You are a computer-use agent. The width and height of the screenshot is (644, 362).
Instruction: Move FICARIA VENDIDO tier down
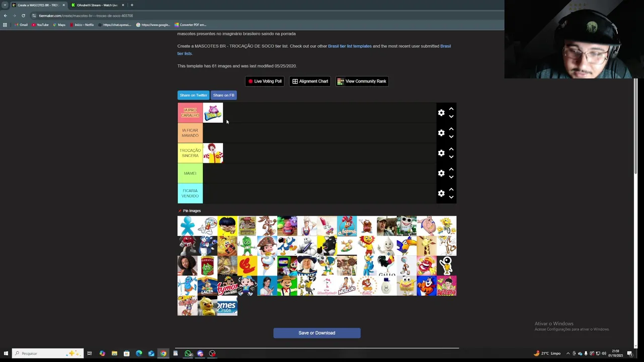(x=451, y=197)
